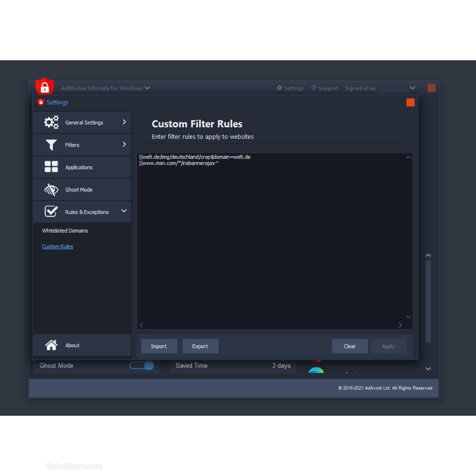Click the Saved Time 3 days entry
The height and width of the screenshot is (476, 476).
[233, 366]
